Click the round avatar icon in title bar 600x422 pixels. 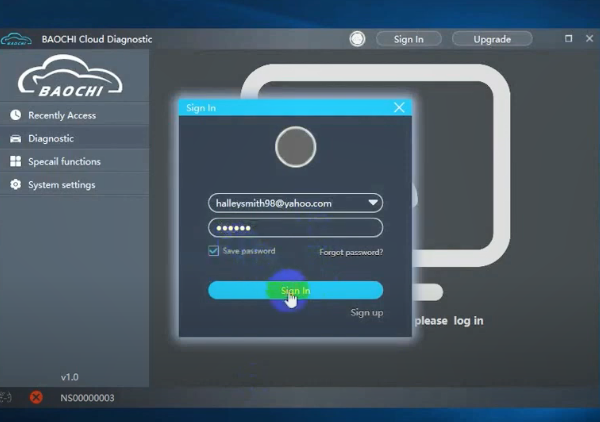point(357,39)
